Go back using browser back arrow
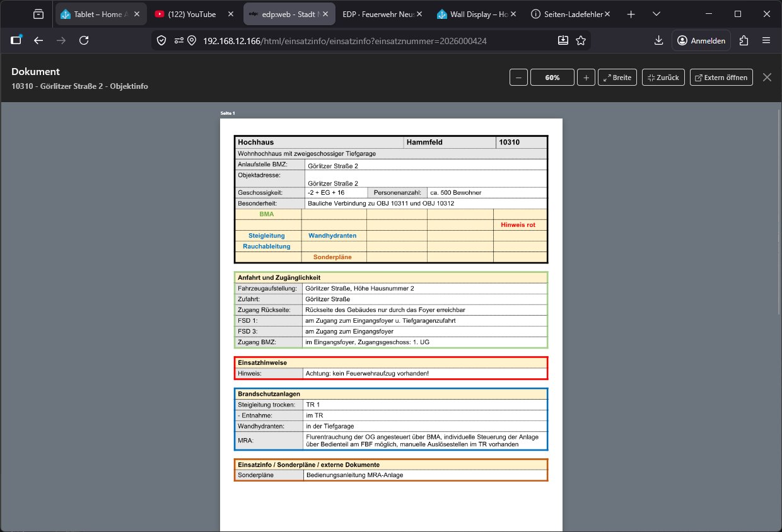Viewport: 782px width, 532px height. coord(38,40)
